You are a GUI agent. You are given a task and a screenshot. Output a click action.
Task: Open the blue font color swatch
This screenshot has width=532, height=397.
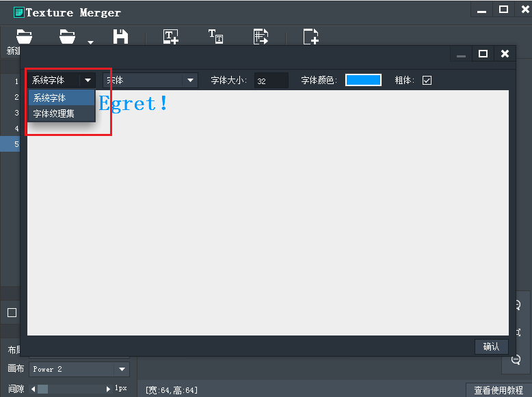coord(363,81)
